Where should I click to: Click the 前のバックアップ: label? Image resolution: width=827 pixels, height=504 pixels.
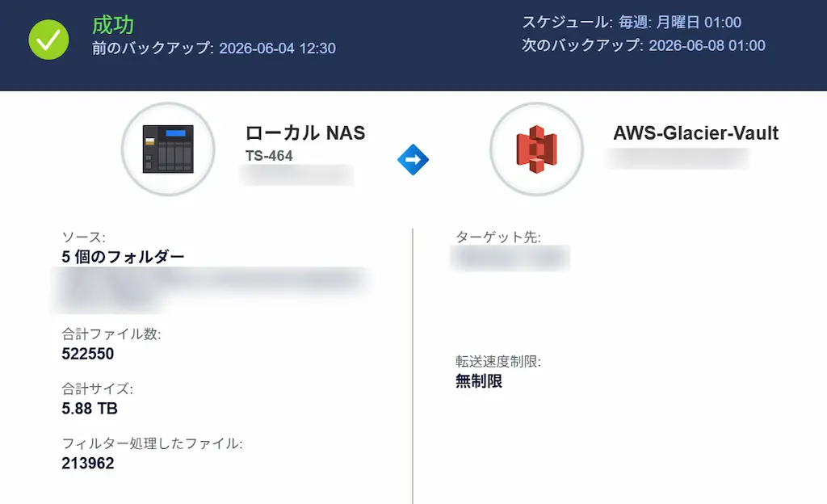153,48
